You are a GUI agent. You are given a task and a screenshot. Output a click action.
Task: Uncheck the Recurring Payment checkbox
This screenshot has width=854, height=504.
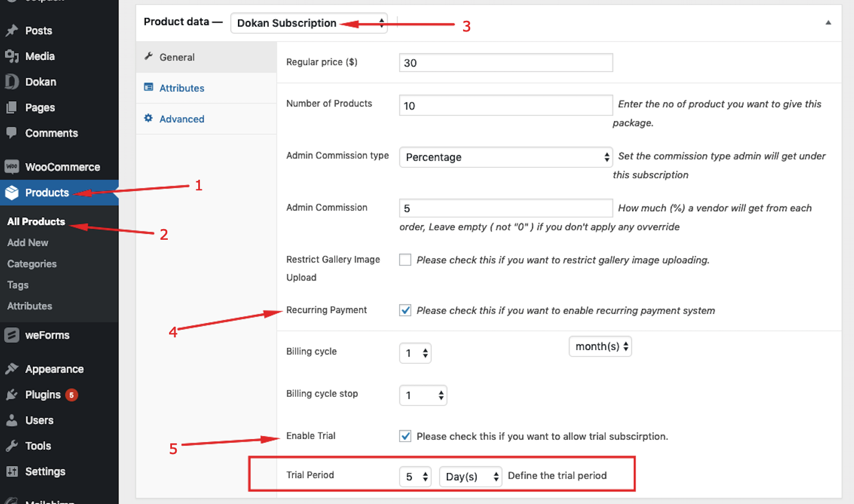click(405, 310)
